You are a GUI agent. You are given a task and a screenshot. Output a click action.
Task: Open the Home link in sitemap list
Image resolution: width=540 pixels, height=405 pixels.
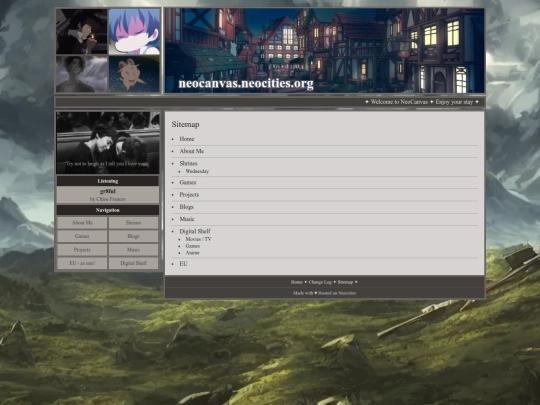point(187,139)
